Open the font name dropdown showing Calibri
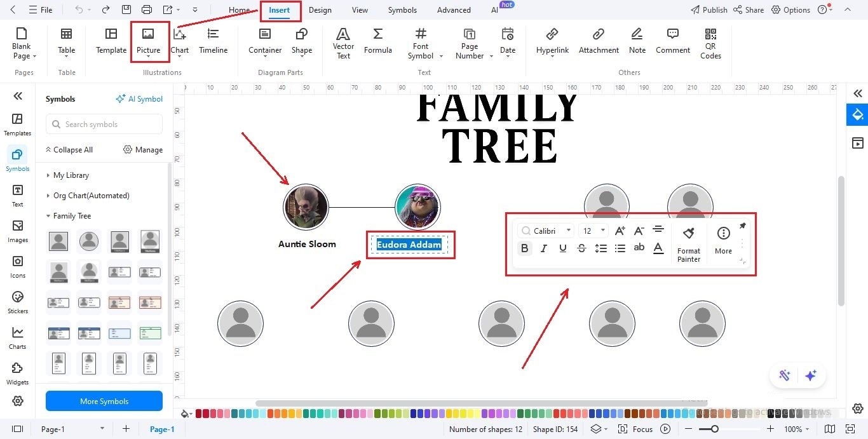The image size is (868, 439). pos(545,231)
